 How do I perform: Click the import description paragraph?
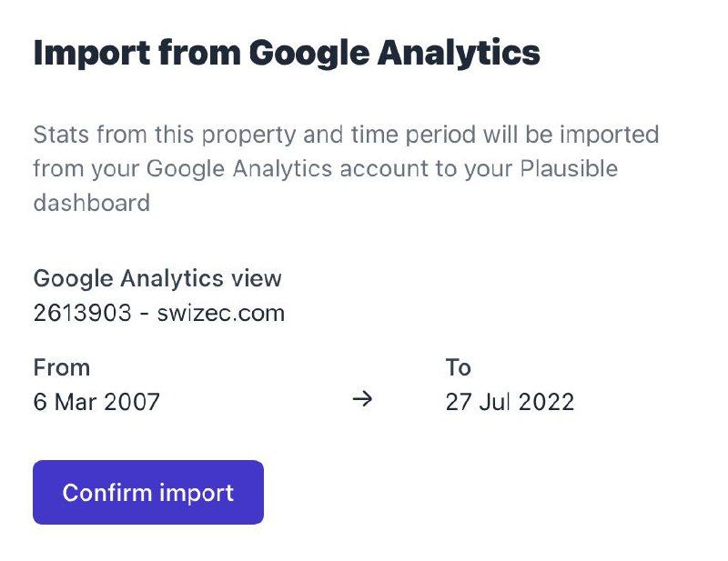(x=346, y=168)
